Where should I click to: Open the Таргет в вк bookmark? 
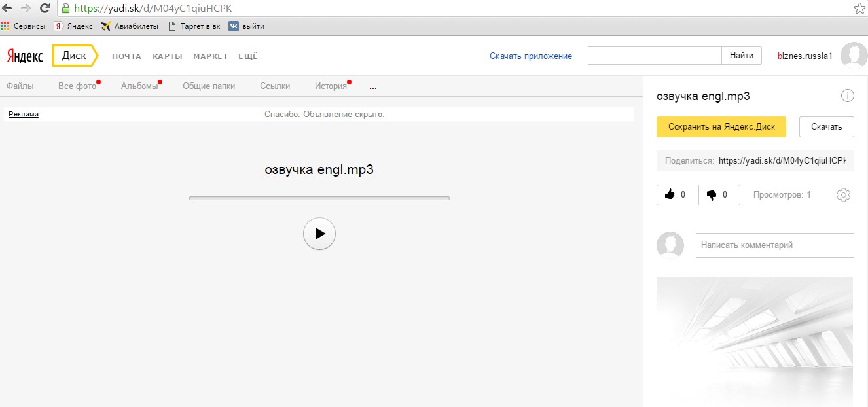(194, 26)
